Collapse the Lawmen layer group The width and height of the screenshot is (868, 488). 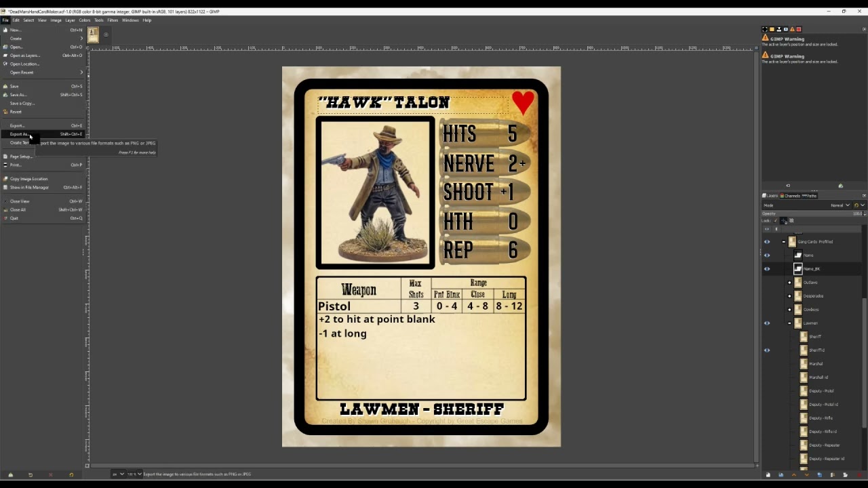789,323
